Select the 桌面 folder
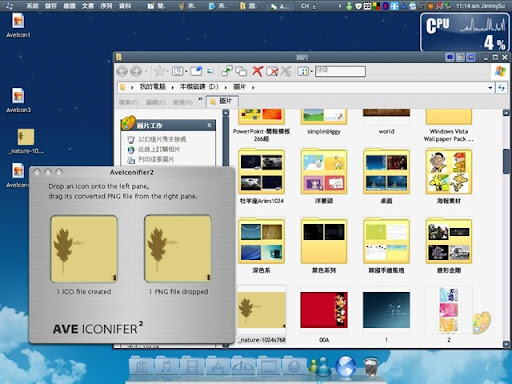 386,176
